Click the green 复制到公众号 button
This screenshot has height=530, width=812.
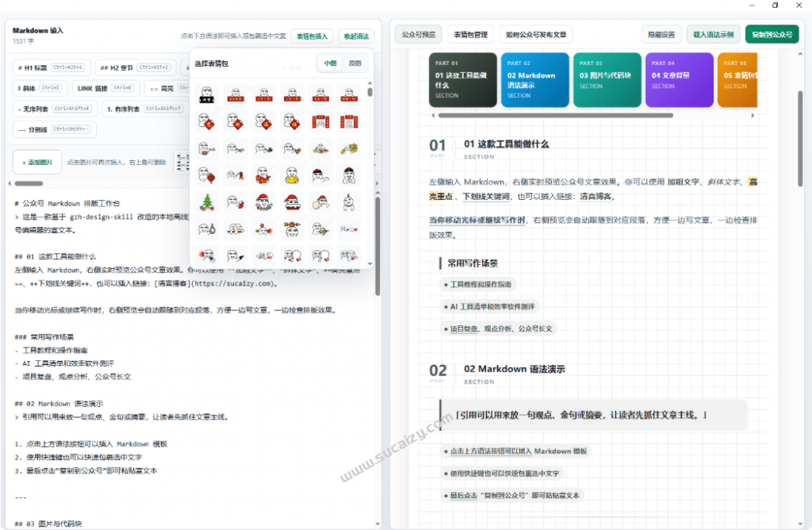(772, 35)
